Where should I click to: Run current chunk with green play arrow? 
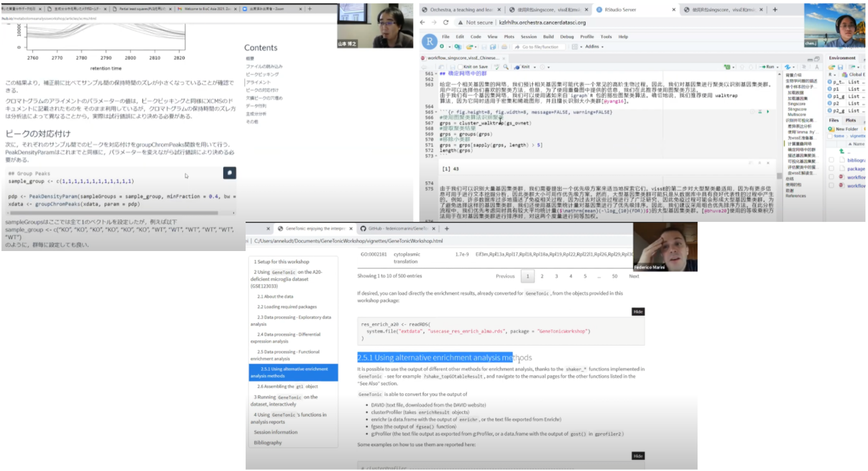click(768, 112)
